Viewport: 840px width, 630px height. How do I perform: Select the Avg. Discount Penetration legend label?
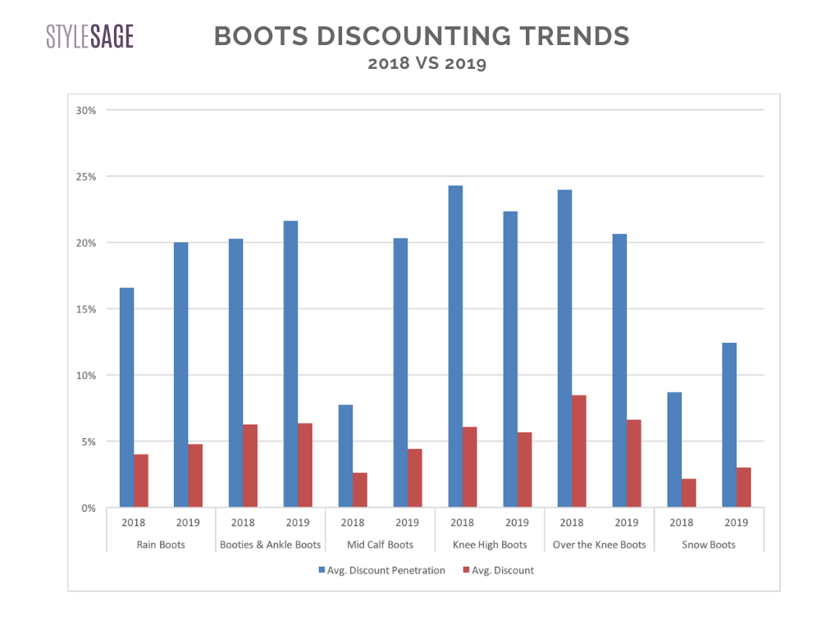(386, 570)
